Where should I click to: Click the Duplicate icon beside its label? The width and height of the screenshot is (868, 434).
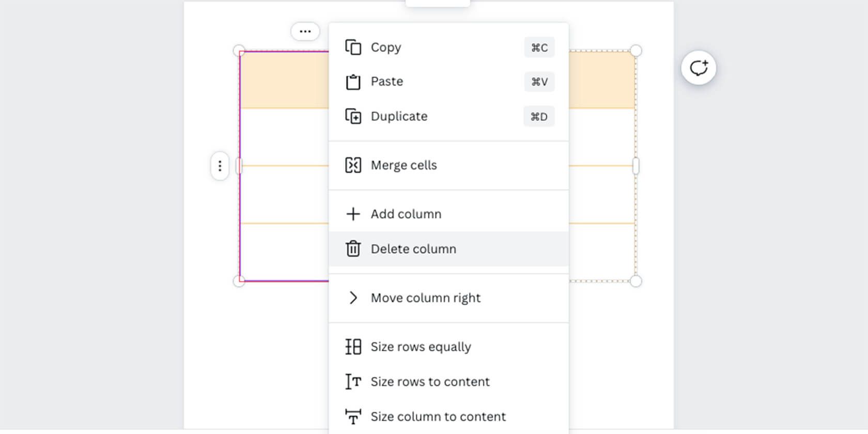coord(353,116)
